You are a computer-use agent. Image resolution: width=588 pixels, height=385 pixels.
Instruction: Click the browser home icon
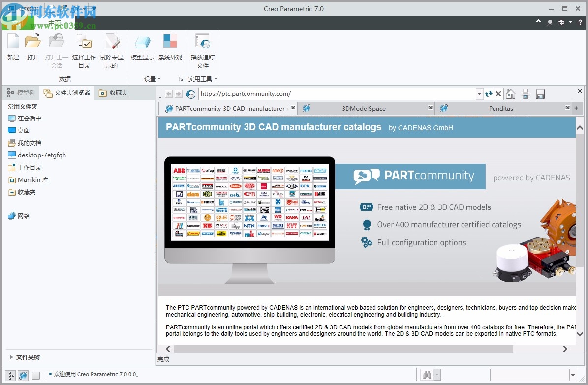pyautogui.click(x=511, y=94)
